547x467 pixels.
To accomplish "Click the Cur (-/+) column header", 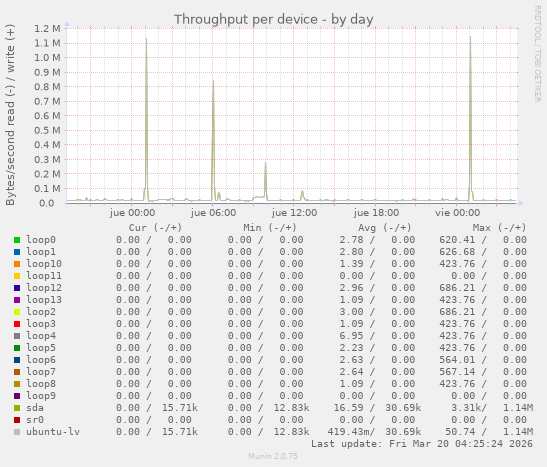I will tap(156, 228).
